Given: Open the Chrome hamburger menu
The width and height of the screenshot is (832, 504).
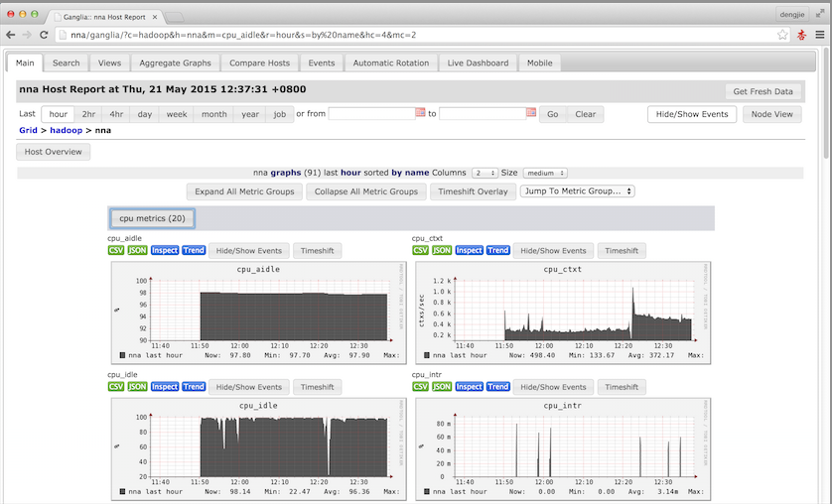Looking at the screenshot, I should click(x=820, y=35).
